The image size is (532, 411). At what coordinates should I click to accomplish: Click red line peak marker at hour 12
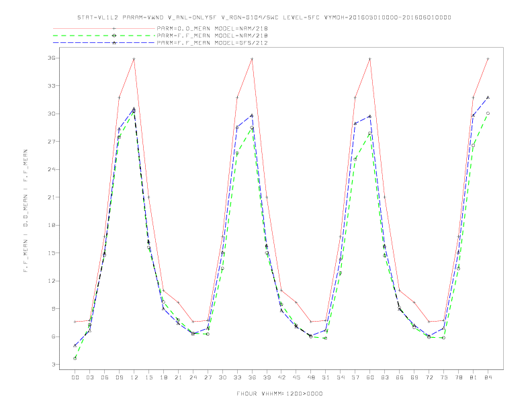coord(134,59)
